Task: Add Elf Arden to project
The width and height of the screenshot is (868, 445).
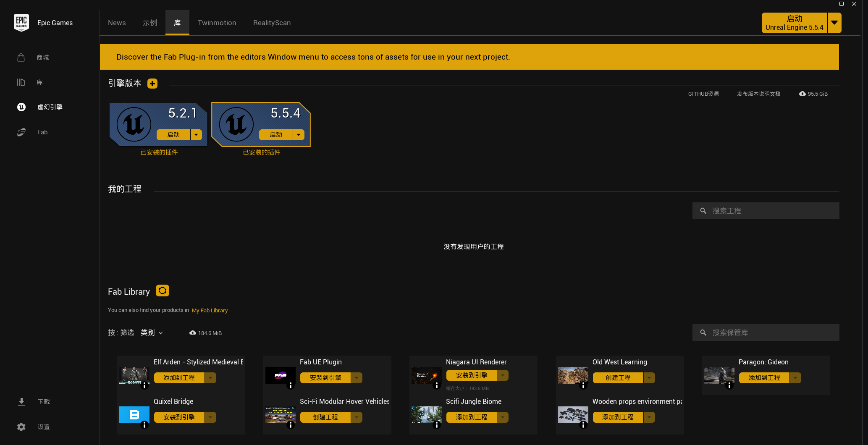Action: 179,378
